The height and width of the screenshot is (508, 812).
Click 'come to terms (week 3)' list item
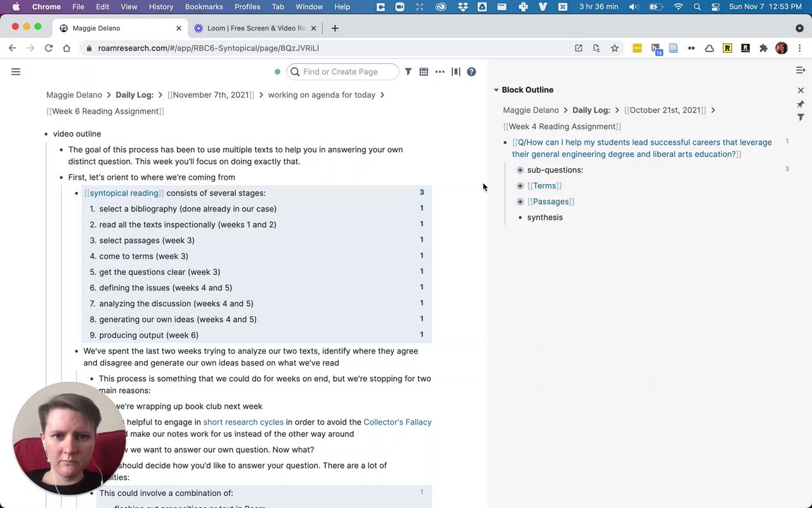click(x=143, y=257)
